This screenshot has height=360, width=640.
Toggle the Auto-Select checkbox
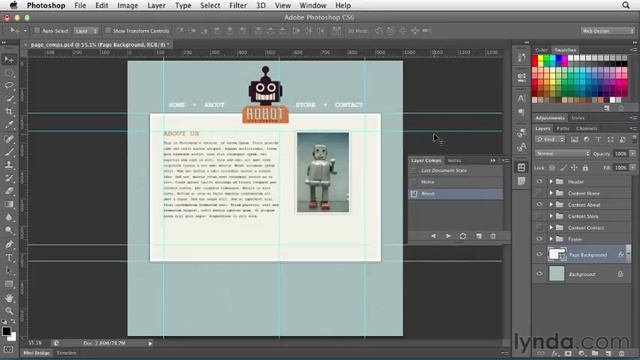[37, 31]
